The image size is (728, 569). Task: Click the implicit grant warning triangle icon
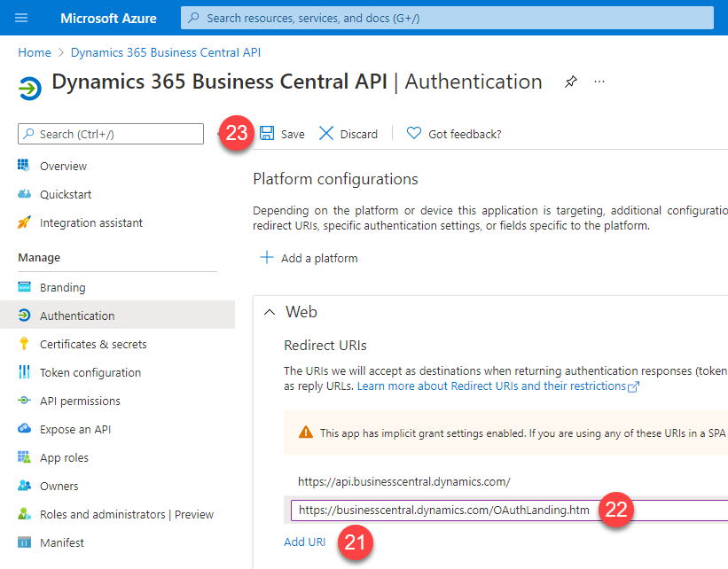coord(306,433)
